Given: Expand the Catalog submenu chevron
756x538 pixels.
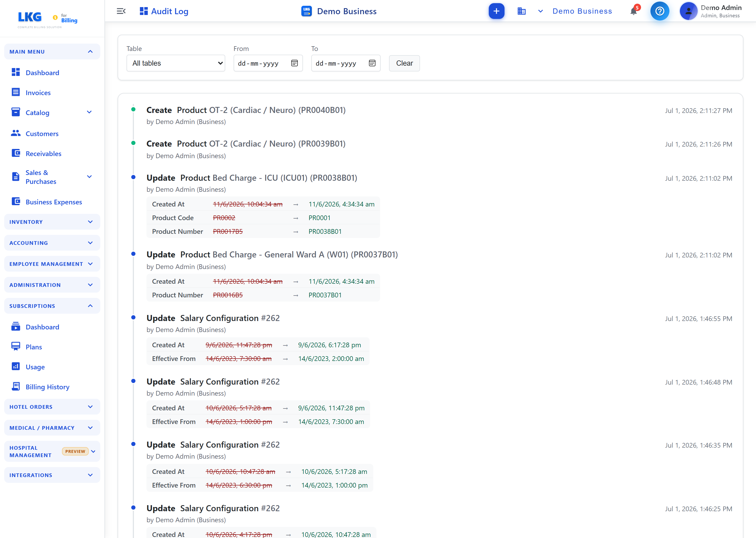Looking at the screenshot, I should click(x=89, y=112).
